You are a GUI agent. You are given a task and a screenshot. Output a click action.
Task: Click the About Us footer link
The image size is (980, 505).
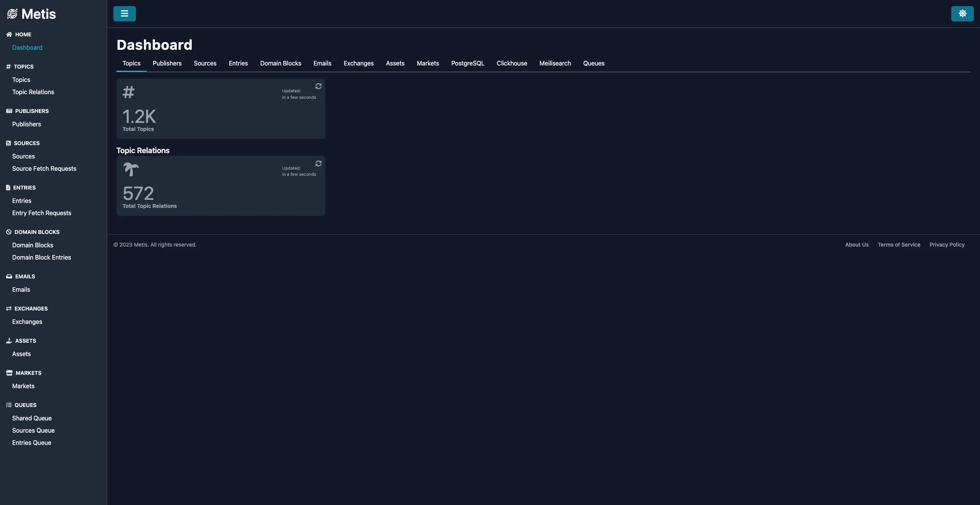(x=857, y=245)
